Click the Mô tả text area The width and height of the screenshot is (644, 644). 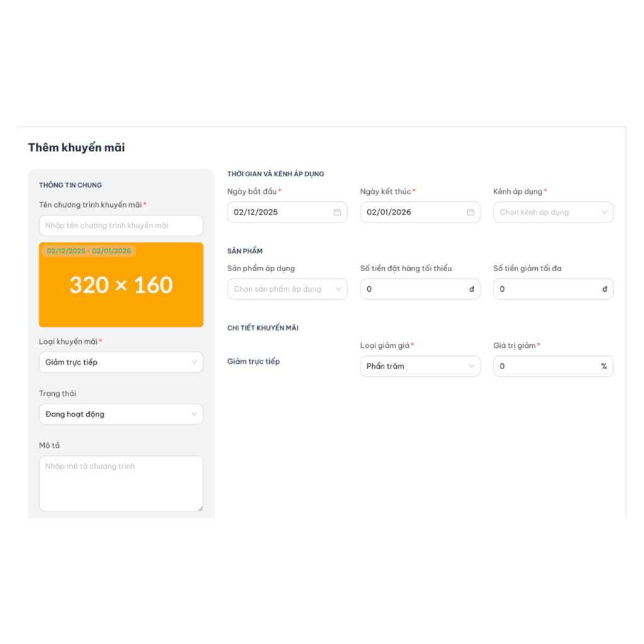tap(121, 483)
